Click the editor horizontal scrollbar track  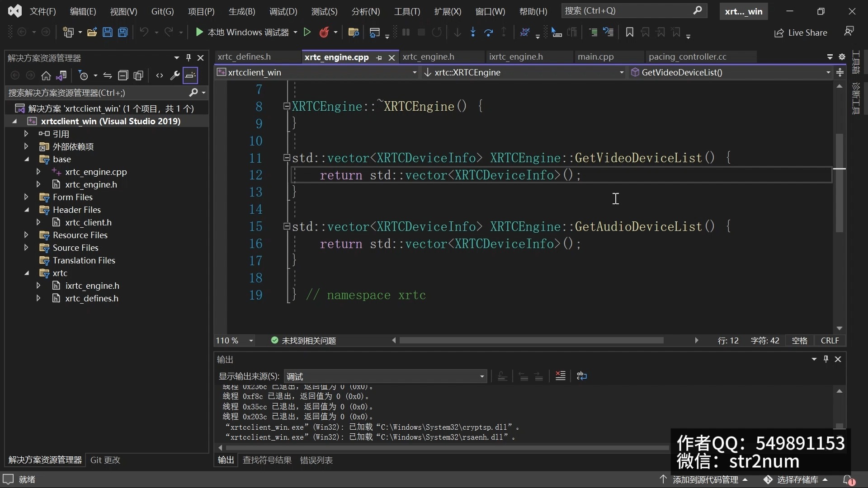678,341
